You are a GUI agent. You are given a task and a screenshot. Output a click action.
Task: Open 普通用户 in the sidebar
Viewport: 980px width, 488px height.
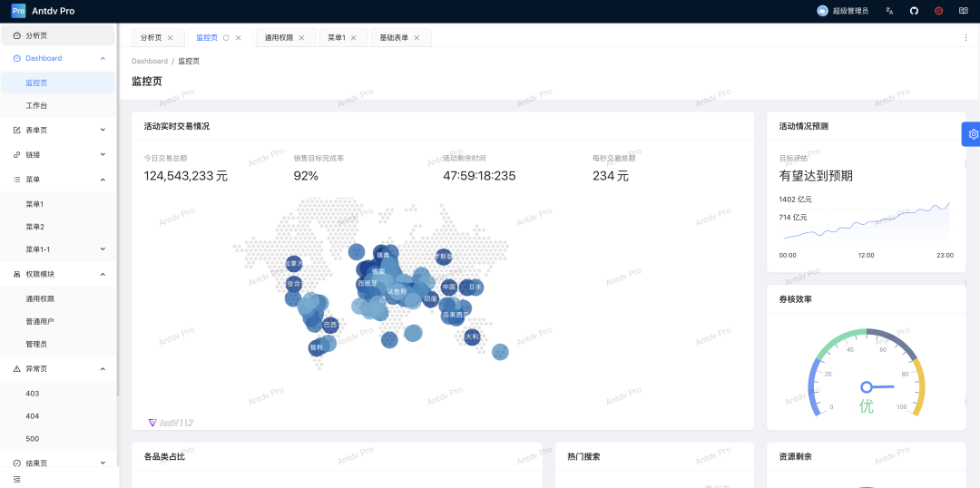click(57, 321)
